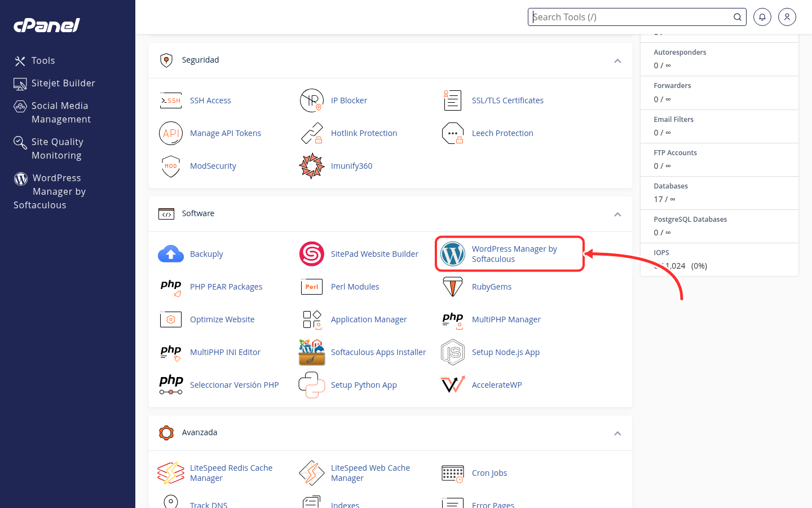
Task: Click the Imunify360 star icon
Action: click(x=312, y=166)
